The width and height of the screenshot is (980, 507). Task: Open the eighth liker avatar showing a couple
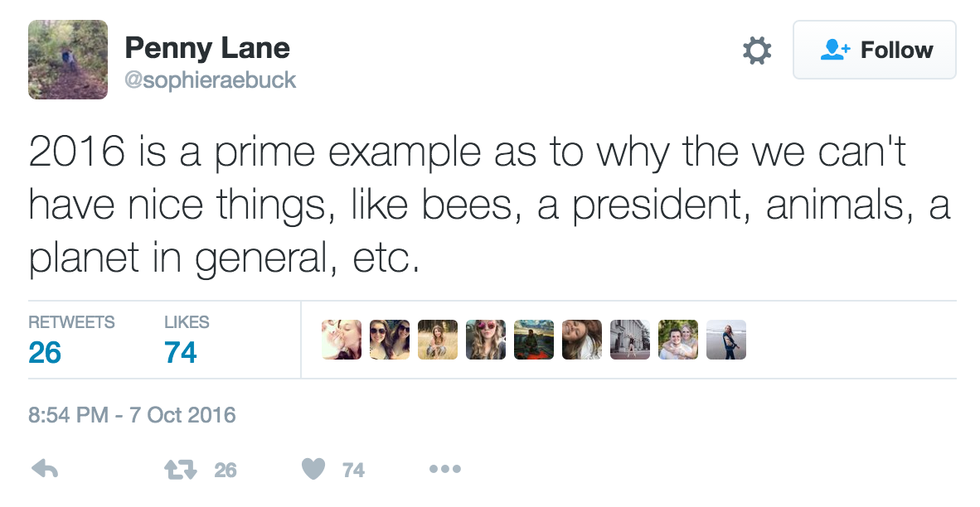click(x=678, y=340)
